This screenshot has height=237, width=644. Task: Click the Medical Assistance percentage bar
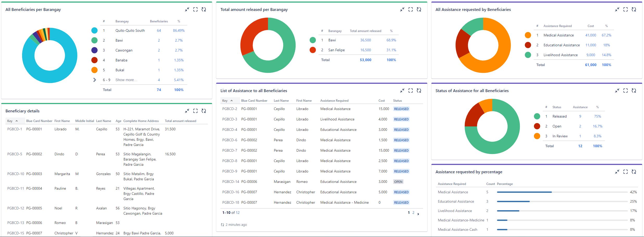coord(524,192)
